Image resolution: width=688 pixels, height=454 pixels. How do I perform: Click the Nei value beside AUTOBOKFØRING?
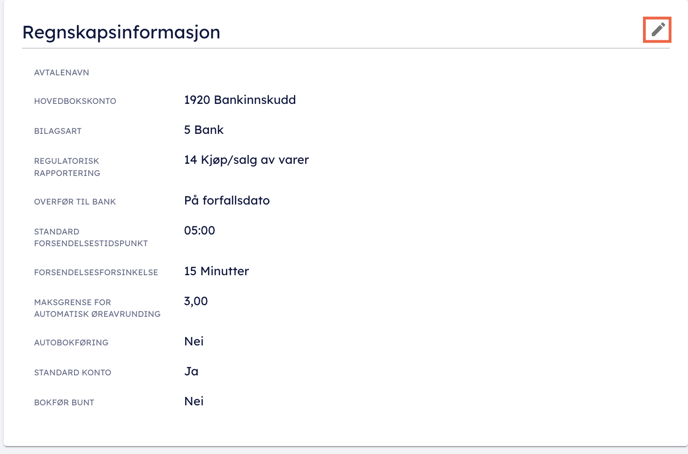pos(194,341)
